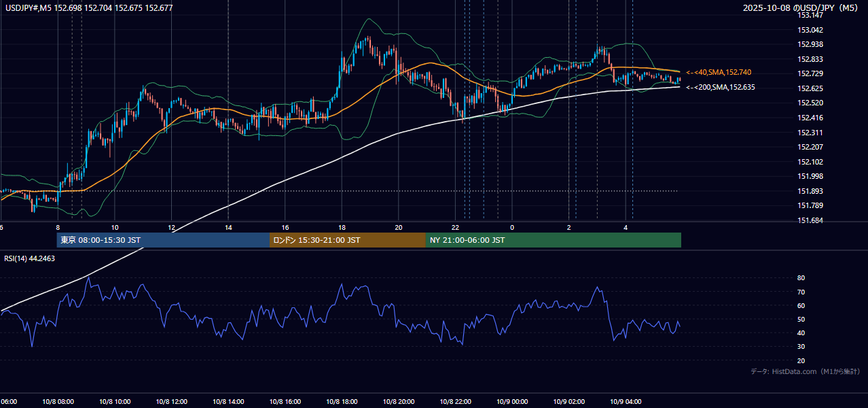Image resolution: width=868 pixels, height=408 pixels.
Task: Click price axis value 152.311
Action: 810,133
